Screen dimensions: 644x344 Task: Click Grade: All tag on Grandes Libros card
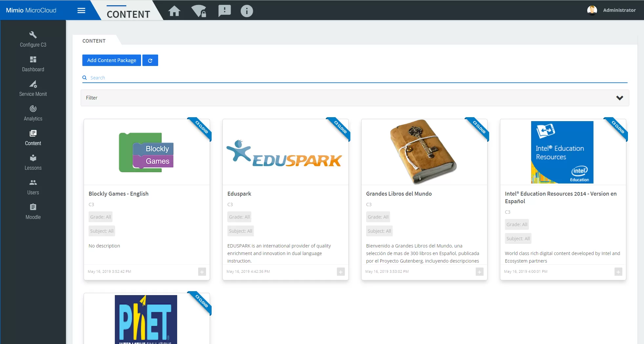(378, 217)
